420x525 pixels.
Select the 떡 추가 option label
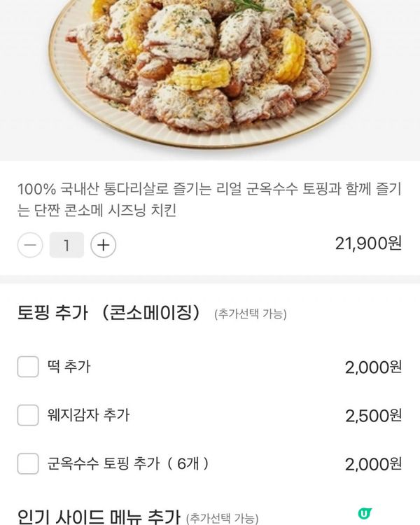pyautogui.click(x=69, y=366)
